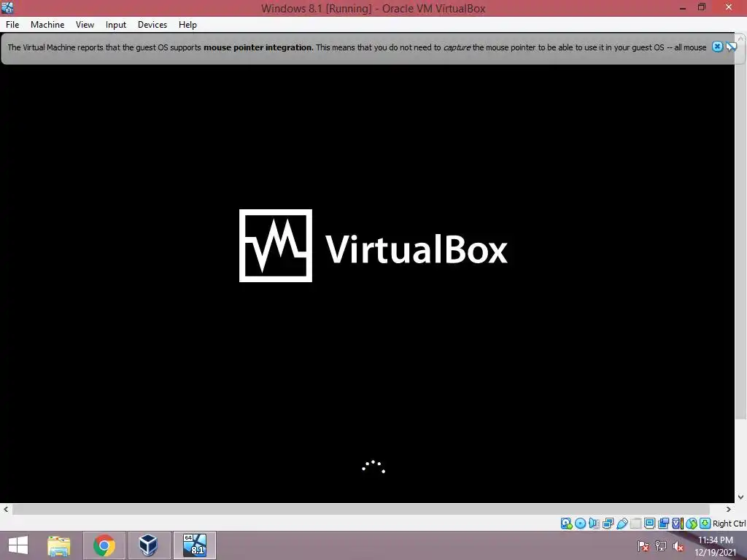
Task: Click the Right Ctrl host key label
Action: (729, 524)
